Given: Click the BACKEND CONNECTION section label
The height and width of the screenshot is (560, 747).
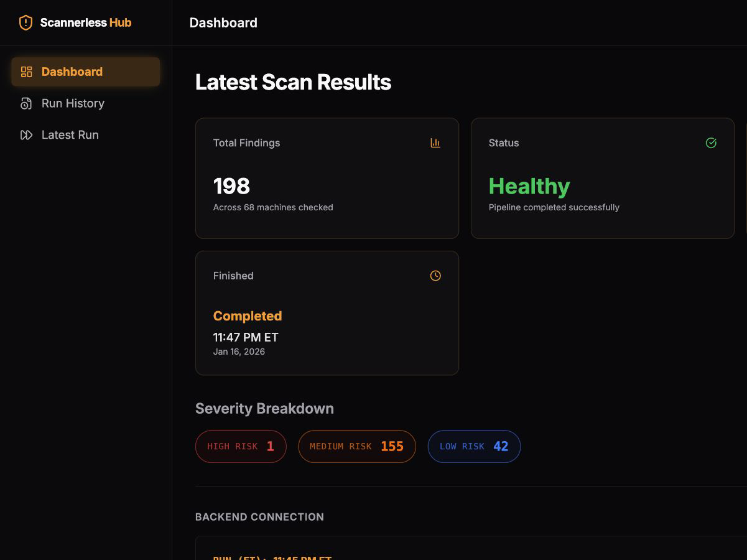Looking at the screenshot, I should click(x=259, y=517).
